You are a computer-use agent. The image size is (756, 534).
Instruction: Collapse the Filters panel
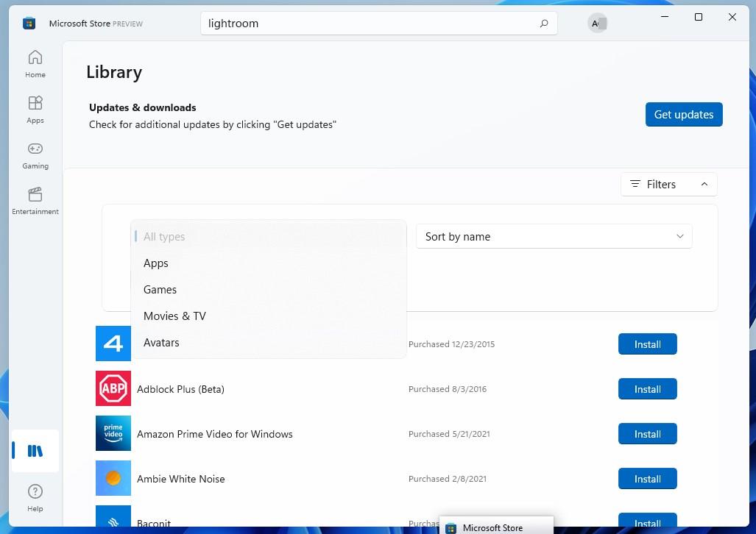[668, 184]
